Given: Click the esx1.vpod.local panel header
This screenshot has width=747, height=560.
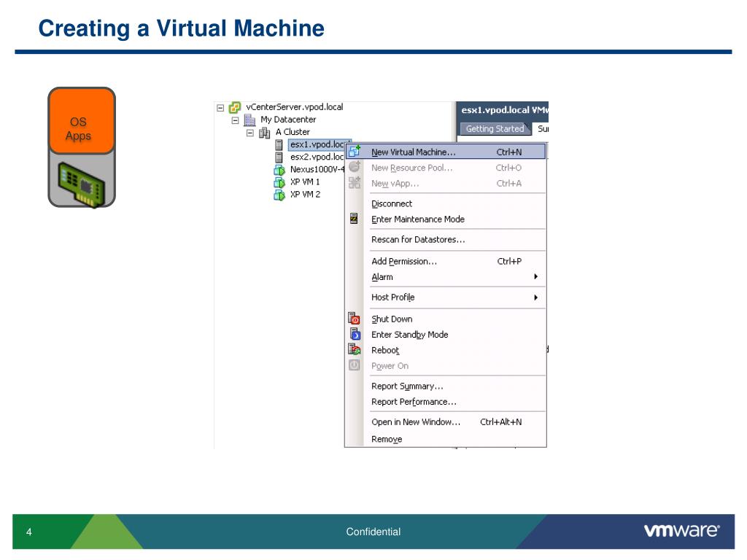Looking at the screenshot, I should pos(504,110).
